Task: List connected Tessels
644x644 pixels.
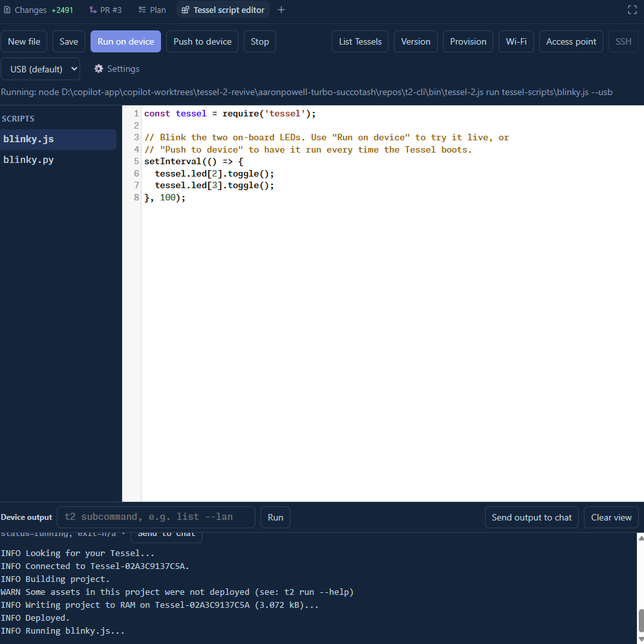Action: [360, 41]
